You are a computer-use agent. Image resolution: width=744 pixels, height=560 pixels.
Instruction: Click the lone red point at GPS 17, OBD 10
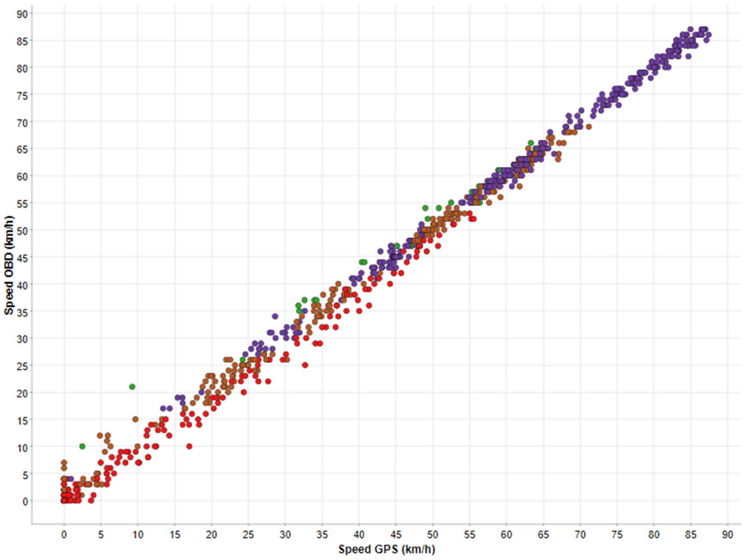tap(189, 446)
